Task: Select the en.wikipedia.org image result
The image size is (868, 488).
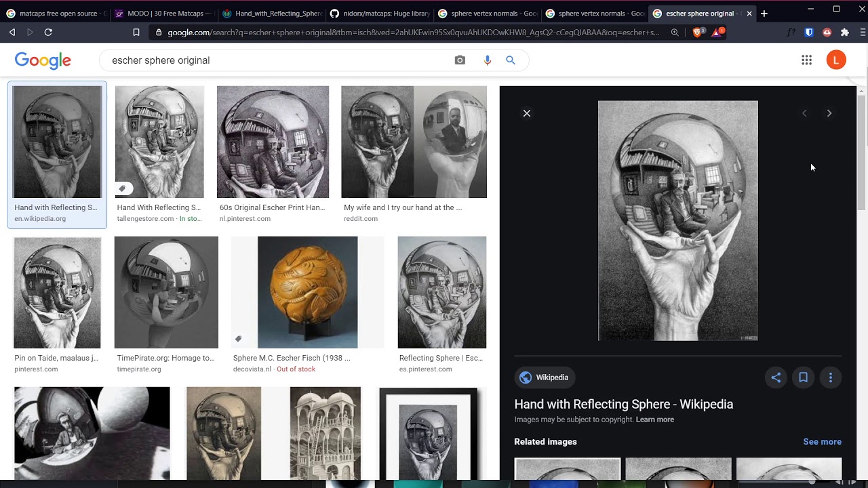Action: tap(57, 155)
